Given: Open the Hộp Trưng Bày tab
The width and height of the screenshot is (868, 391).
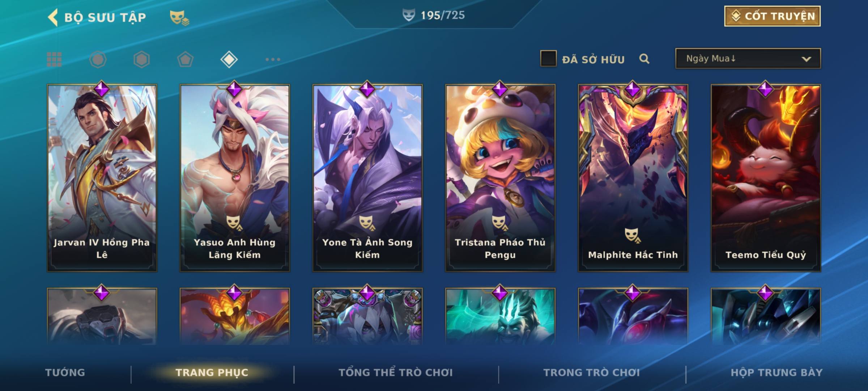Looking at the screenshot, I should click(776, 373).
